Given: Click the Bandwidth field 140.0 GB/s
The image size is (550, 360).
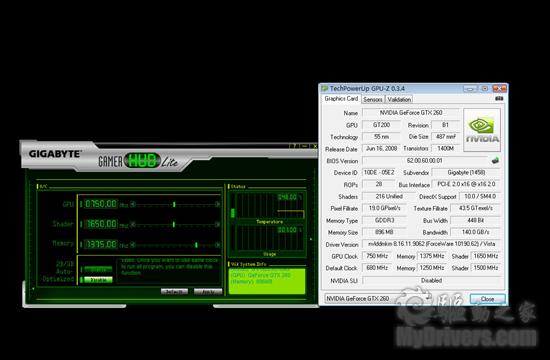Looking at the screenshot, I should pos(476,232).
